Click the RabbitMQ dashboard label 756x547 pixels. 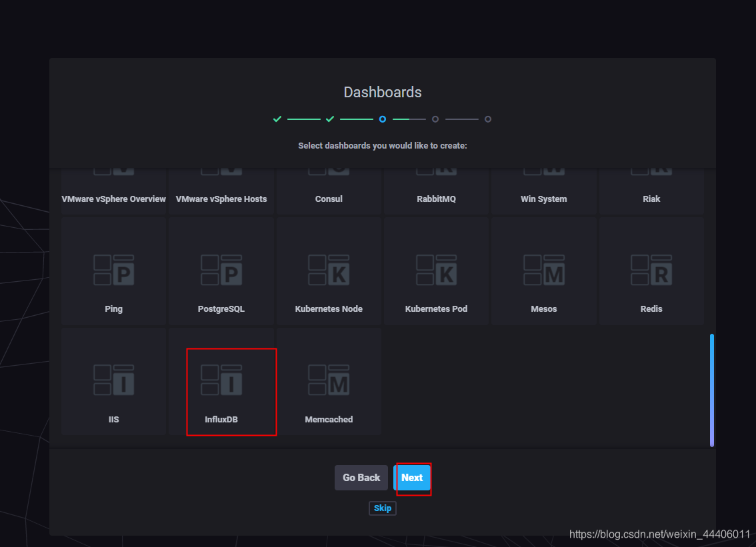click(x=437, y=199)
